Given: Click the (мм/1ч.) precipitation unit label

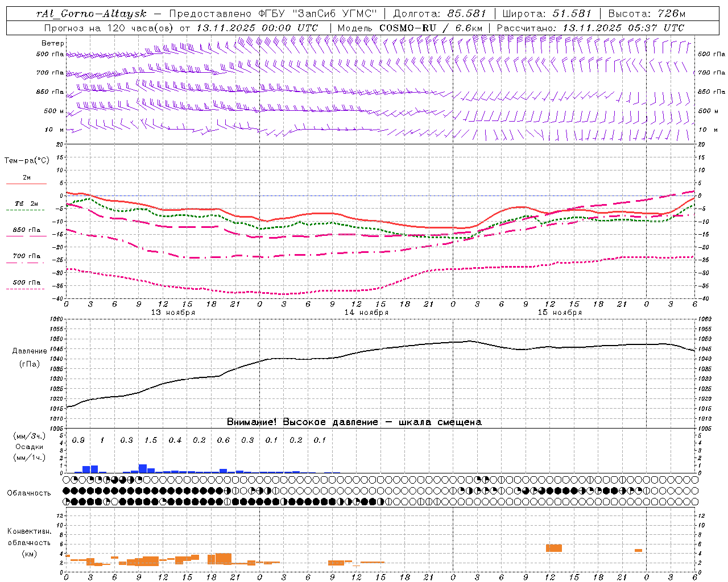Looking at the screenshot, I should (x=29, y=457).
